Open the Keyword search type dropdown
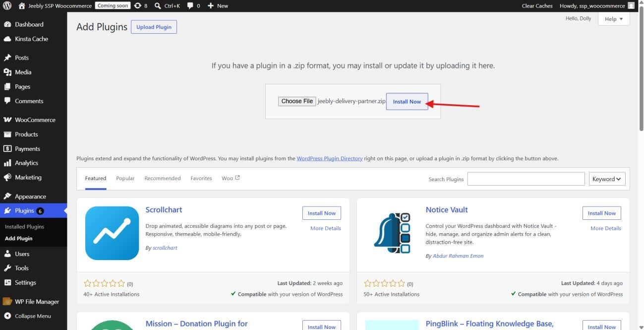The width and height of the screenshot is (644, 330). point(607,179)
